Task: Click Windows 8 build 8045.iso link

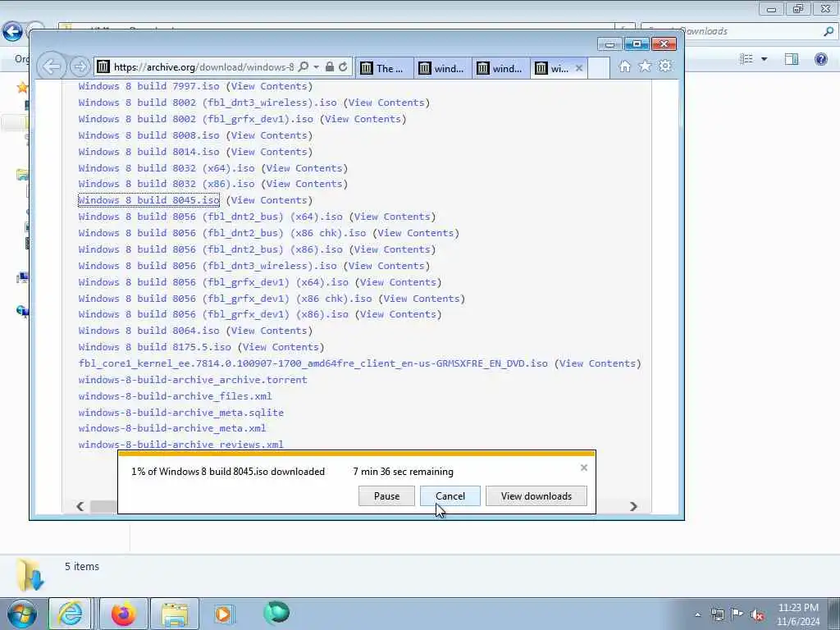Action: click(149, 200)
